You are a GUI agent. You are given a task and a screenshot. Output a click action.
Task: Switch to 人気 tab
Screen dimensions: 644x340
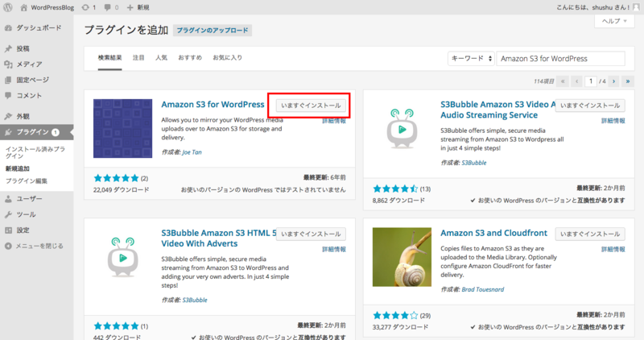tap(161, 58)
